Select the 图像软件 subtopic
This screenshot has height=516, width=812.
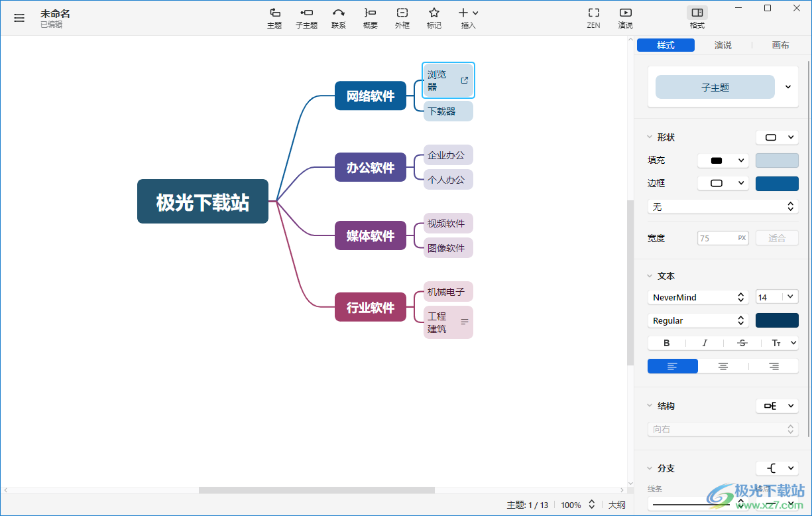click(x=448, y=248)
